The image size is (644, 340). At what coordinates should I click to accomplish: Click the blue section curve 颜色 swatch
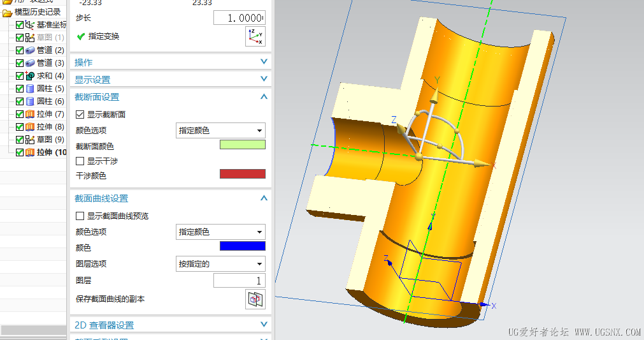(242, 246)
